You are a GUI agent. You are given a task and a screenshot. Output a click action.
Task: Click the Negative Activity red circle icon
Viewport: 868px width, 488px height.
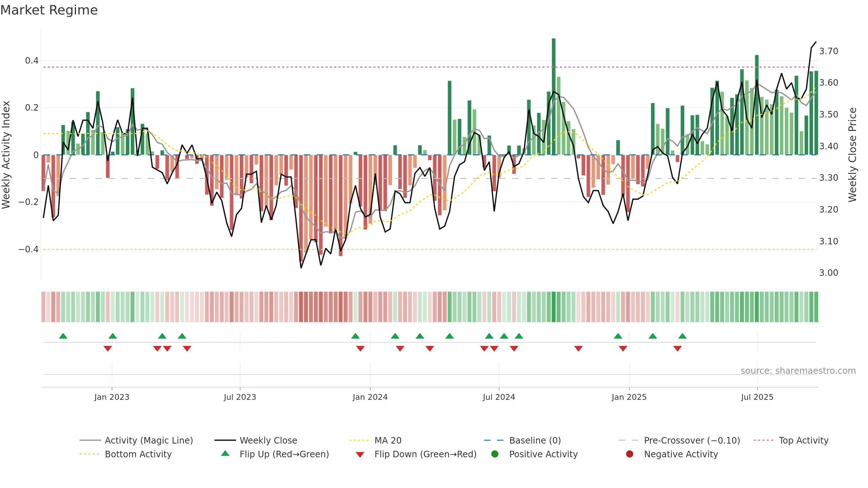(x=630, y=454)
